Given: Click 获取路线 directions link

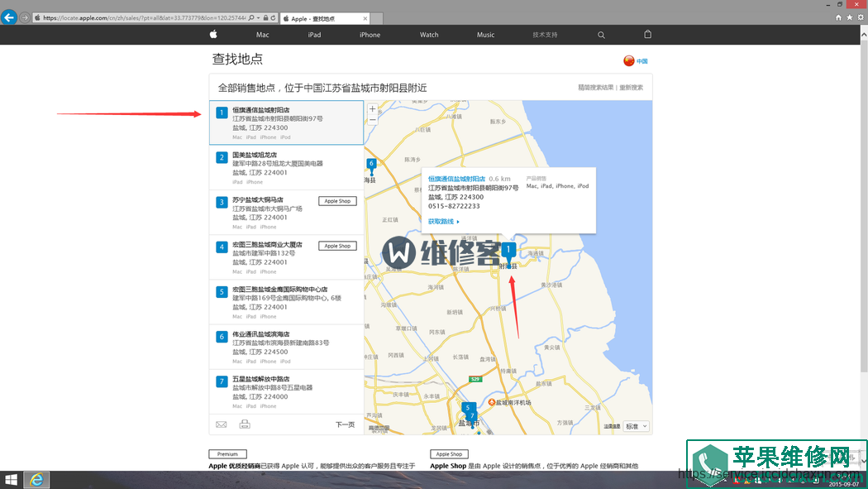Looking at the screenshot, I should 443,222.
